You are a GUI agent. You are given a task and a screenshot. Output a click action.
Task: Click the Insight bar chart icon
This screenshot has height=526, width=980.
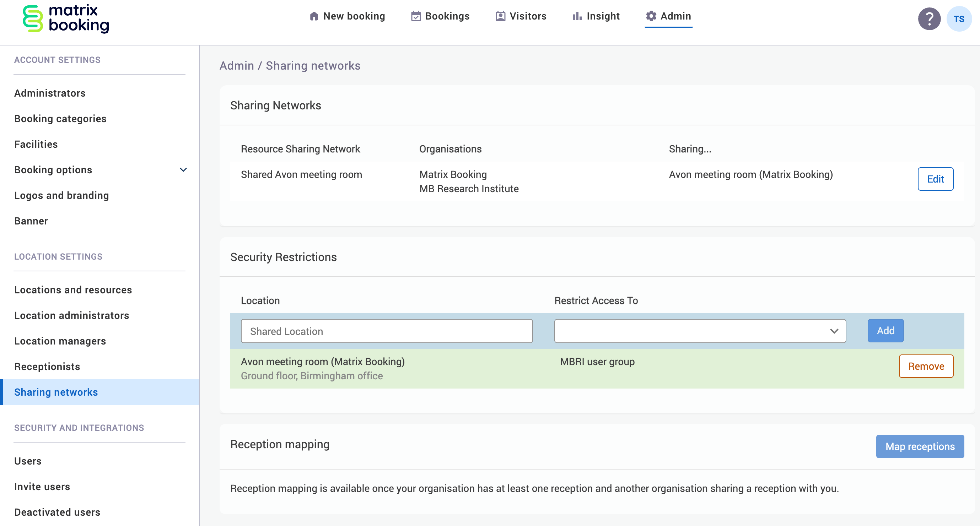[577, 16]
